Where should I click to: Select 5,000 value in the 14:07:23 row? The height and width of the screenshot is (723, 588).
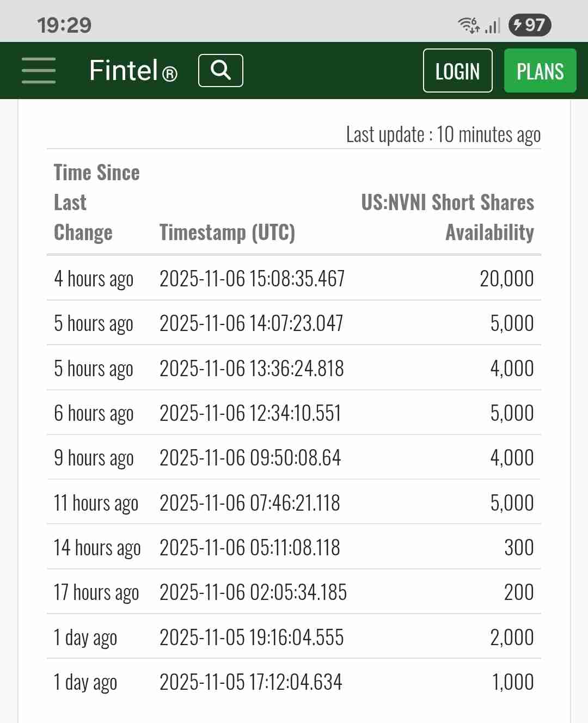pos(512,323)
